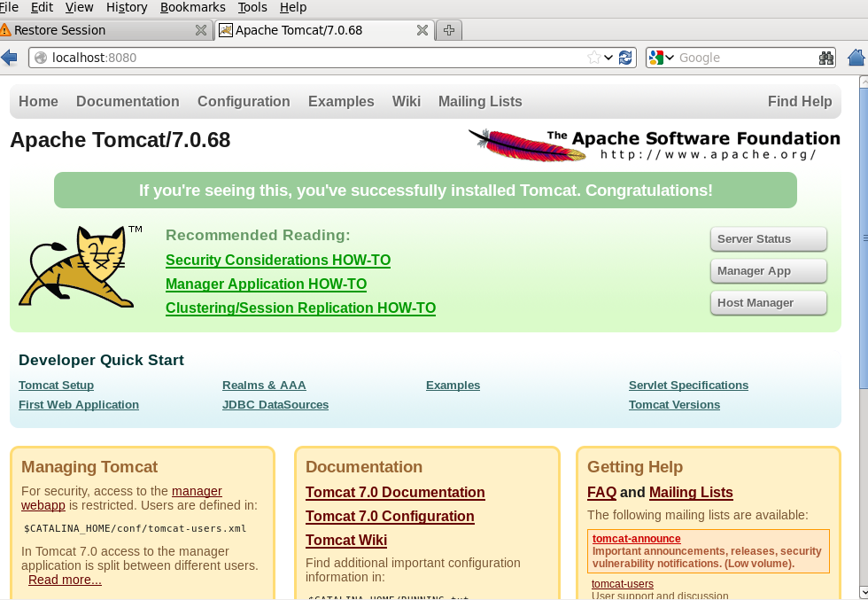
Task: Bookmark page with the star icon
Action: pos(594,57)
